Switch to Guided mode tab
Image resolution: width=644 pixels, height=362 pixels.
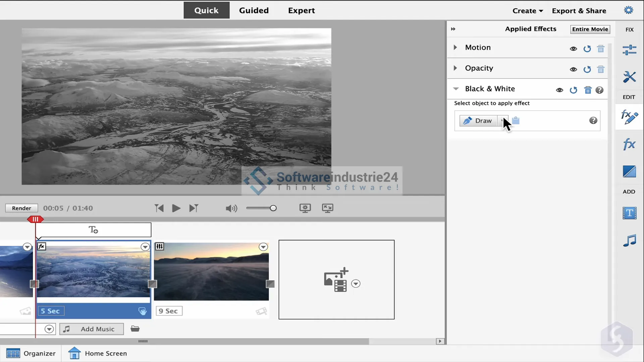click(254, 10)
